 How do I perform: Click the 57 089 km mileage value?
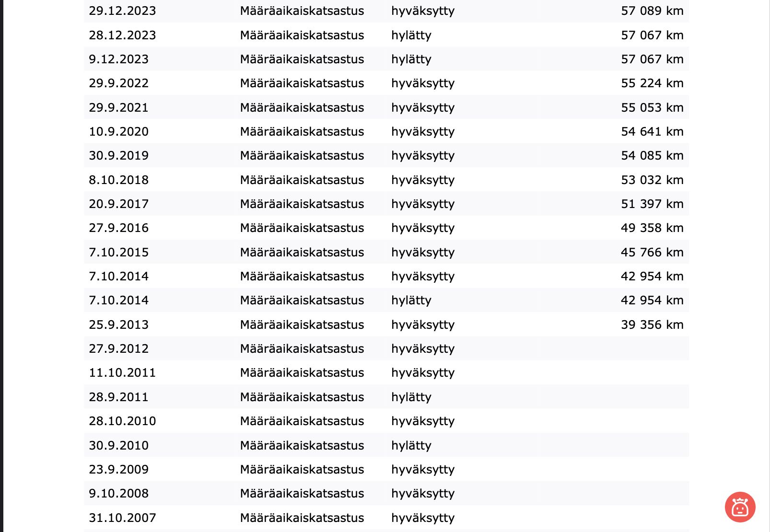tap(652, 11)
